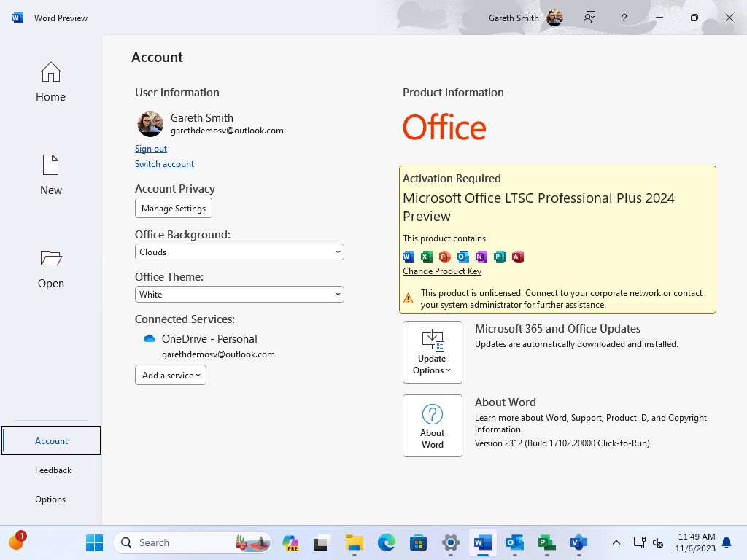Click the Outlook icon in product contents
The image size is (747, 560).
coord(462,257)
